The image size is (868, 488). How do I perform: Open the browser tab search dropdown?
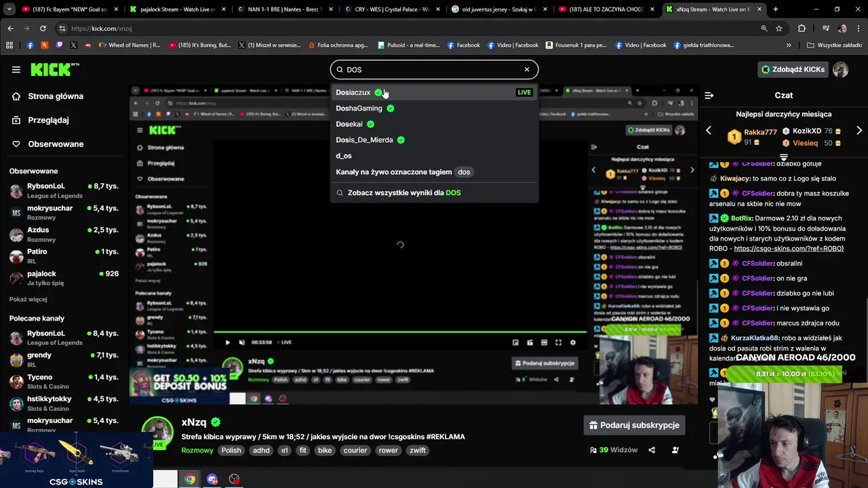9,9
